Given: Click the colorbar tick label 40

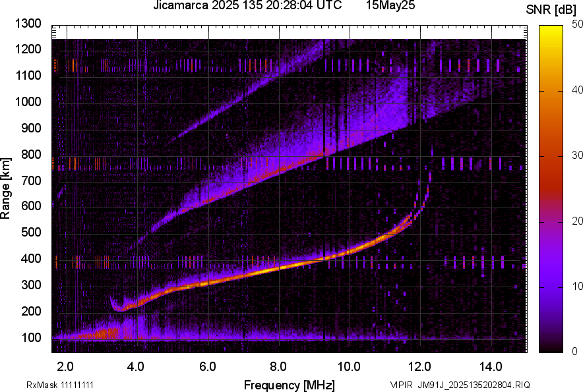Looking at the screenshot, I should point(578,90).
